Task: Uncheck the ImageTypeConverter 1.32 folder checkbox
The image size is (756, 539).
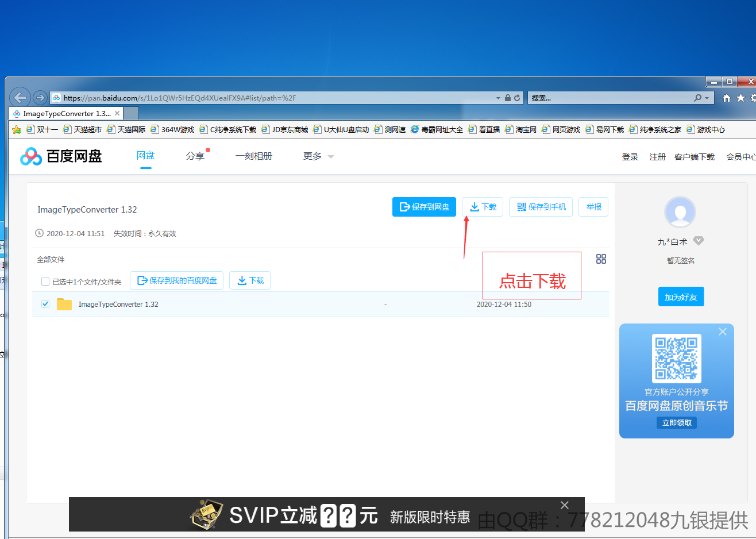Action: coord(45,304)
